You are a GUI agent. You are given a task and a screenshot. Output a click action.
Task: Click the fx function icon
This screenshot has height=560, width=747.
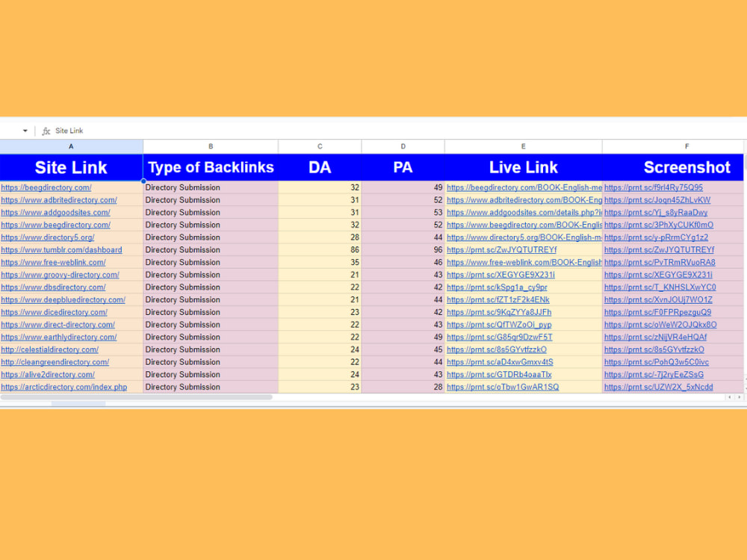click(x=46, y=131)
